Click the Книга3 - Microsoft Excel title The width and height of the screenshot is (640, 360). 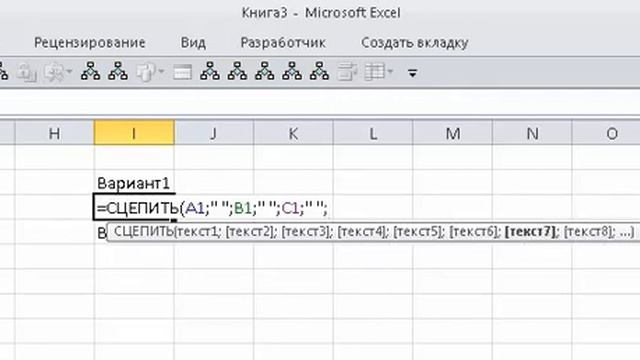pos(321,13)
